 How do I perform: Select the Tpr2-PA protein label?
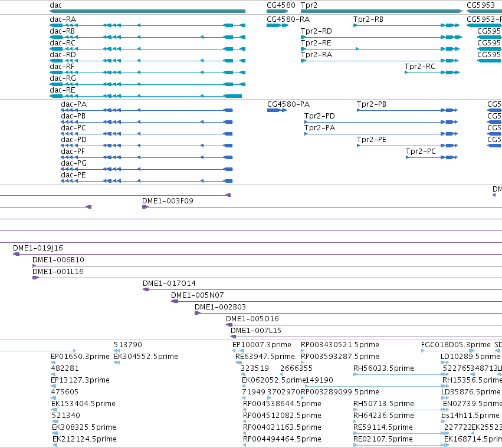click(x=320, y=128)
